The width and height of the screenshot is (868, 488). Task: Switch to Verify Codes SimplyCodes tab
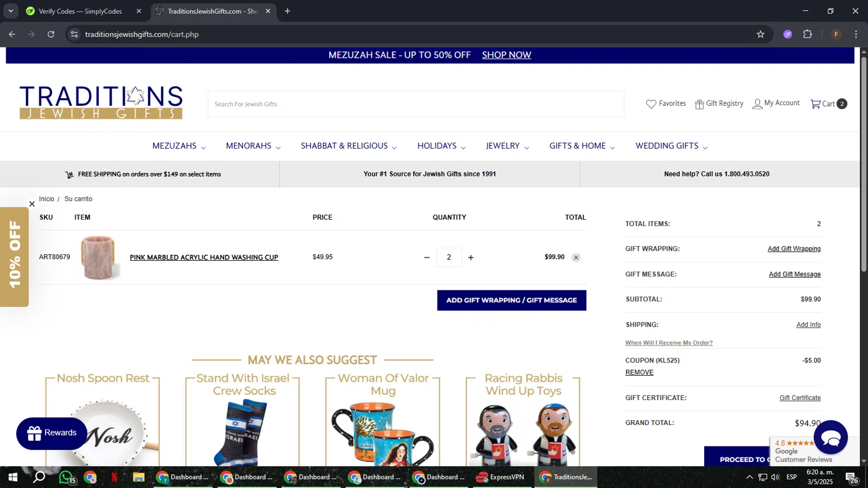80,11
